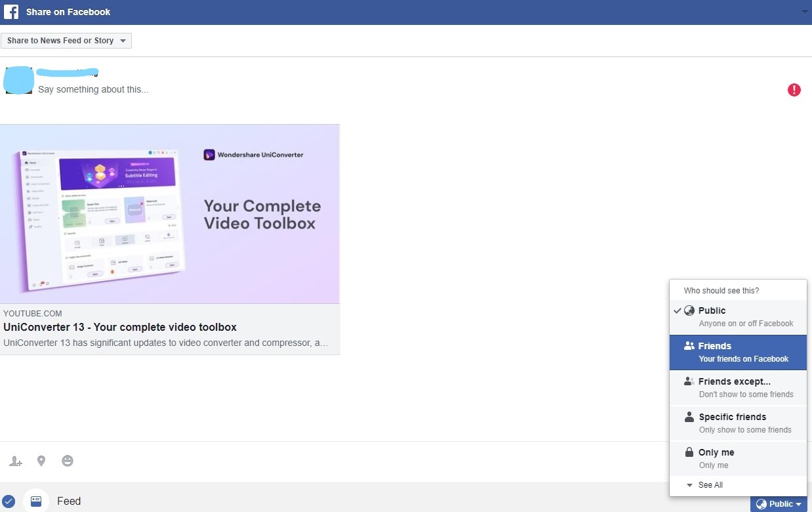
Task: Click the check-in location pin icon
Action: pos(41,461)
